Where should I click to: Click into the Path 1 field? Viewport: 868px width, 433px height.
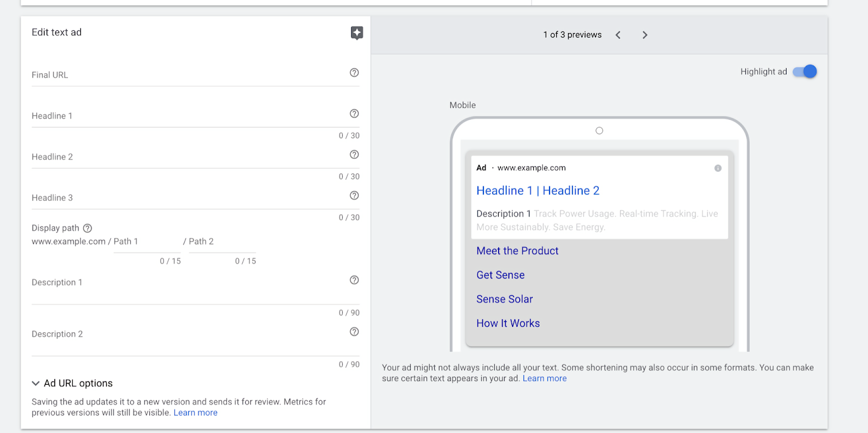click(x=146, y=242)
